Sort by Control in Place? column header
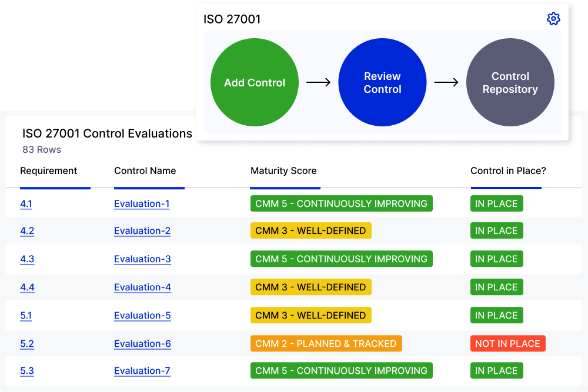This screenshot has height=392, width=588. (508, 170)
